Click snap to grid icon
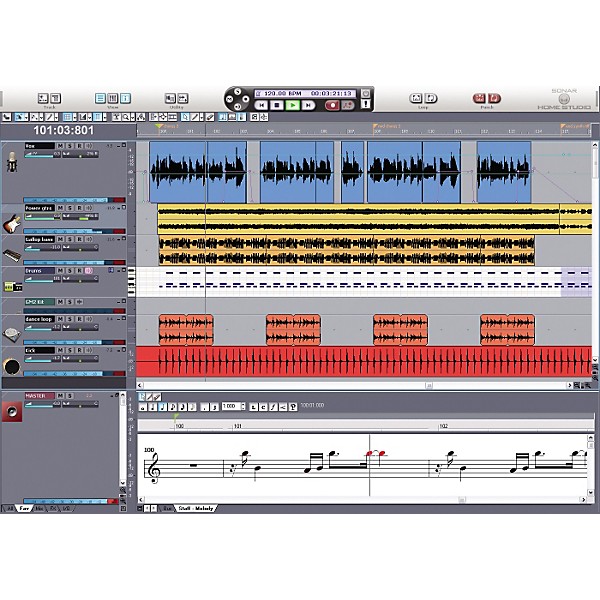This screenshot has height=600, width=600. pyautogui.click(x=67, y=117)
